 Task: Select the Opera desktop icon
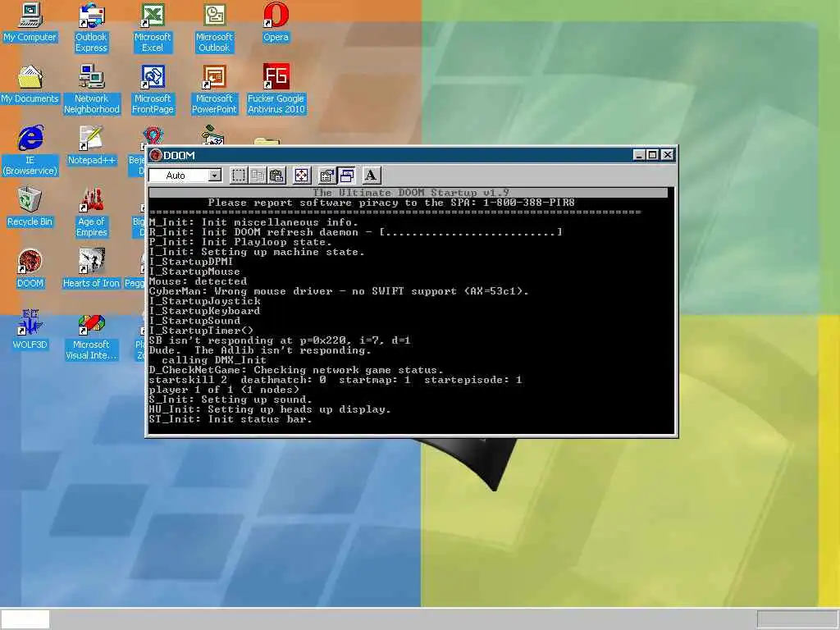click(x=276, y=23)
